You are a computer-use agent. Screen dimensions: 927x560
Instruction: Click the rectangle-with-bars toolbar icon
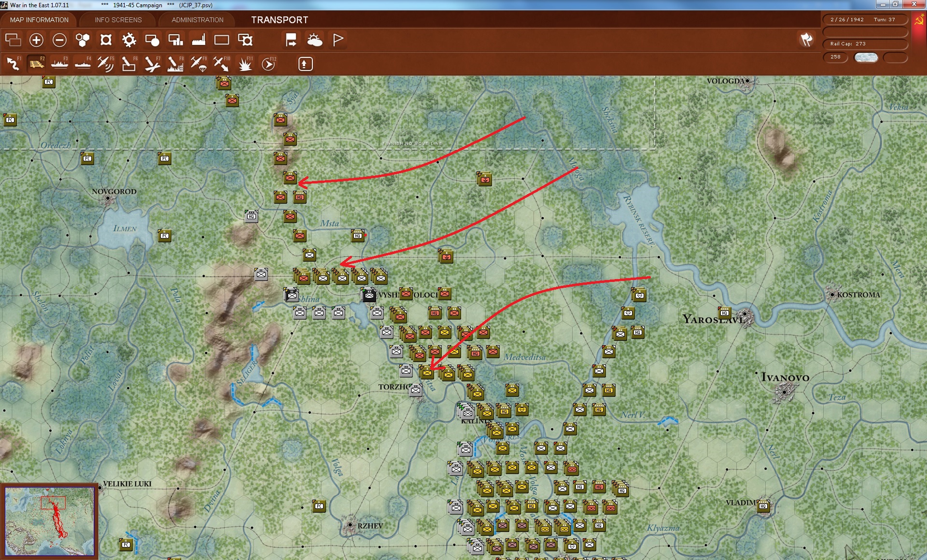(x=175, y=40)
